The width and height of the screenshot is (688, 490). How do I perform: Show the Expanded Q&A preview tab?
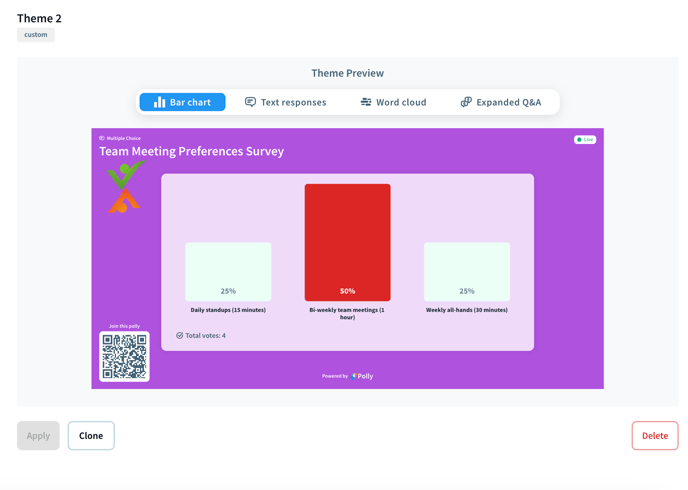[x=501, y=102]
